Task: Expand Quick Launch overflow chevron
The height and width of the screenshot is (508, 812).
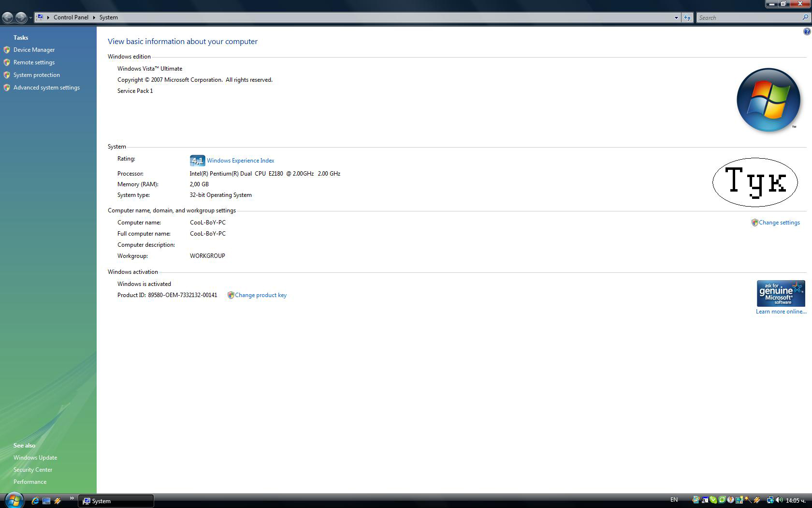Action: click(x=72, y=498)
